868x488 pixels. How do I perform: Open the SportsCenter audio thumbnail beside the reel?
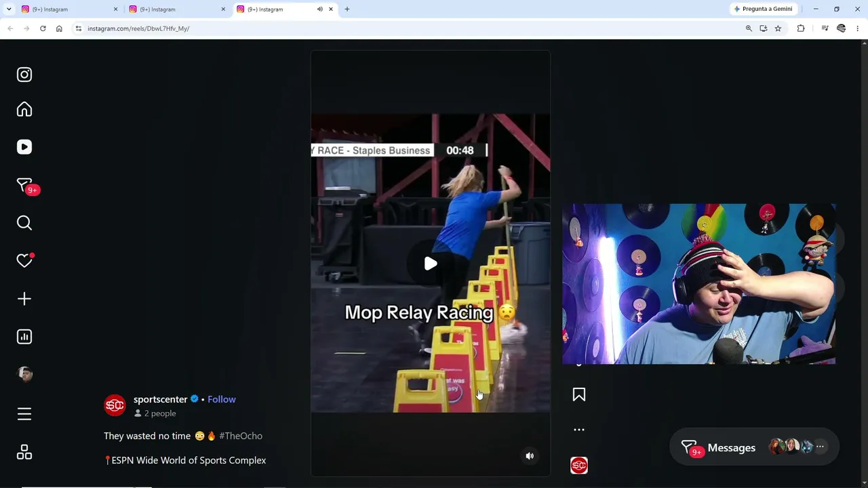[x=579, y=465]
